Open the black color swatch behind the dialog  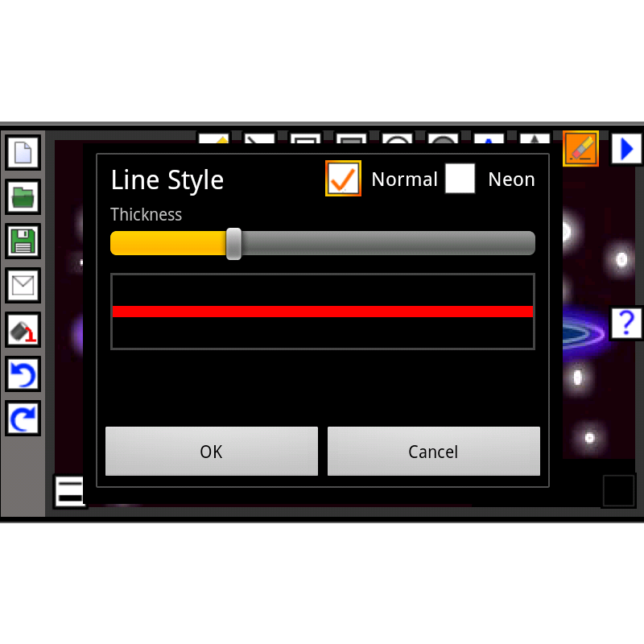point(618,491)
